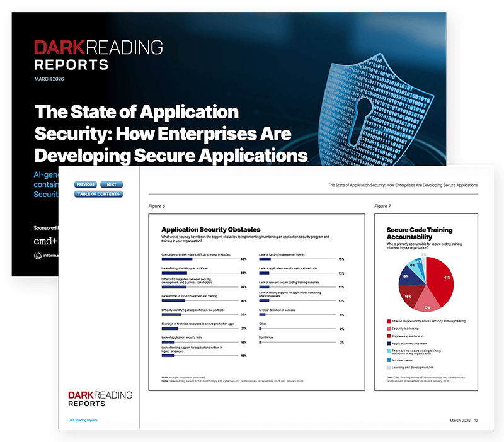Click the Informa logo icon on cover
The width and height of the screenshot is (504, 442).
[38, 256]
